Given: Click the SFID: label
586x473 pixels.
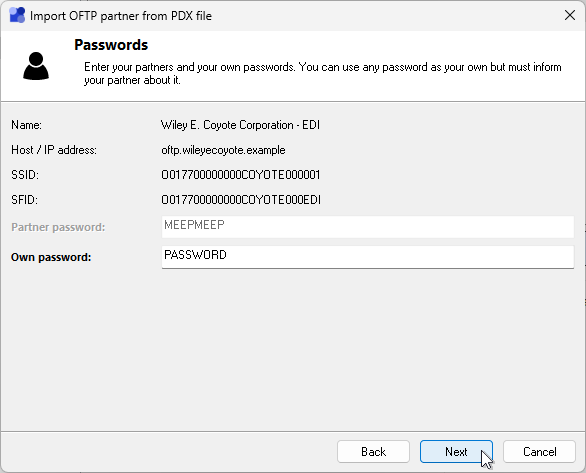Looking at the screenshot, I should (25, 200).
